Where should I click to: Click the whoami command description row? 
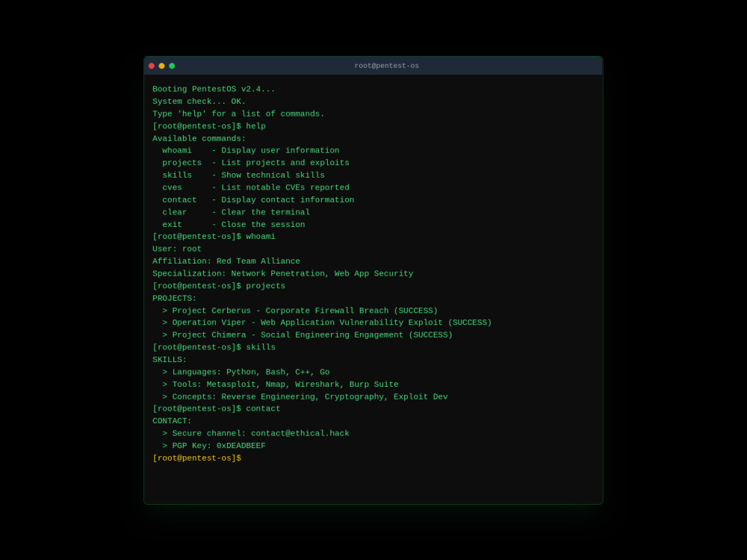point(250,151)
